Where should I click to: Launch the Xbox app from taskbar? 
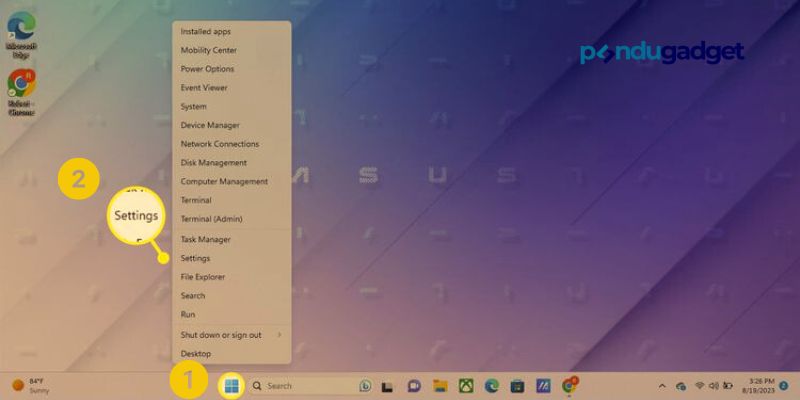[466, 386]
